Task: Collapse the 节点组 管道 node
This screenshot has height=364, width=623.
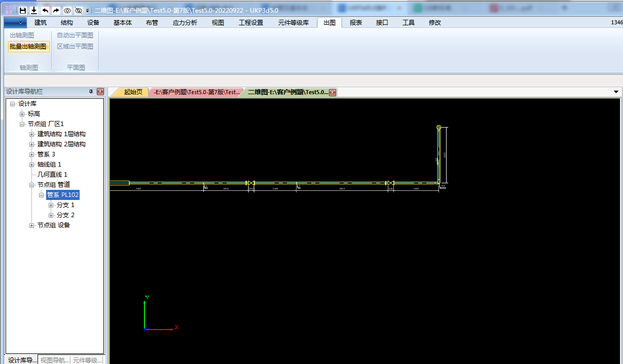Action: pos(31,185)
